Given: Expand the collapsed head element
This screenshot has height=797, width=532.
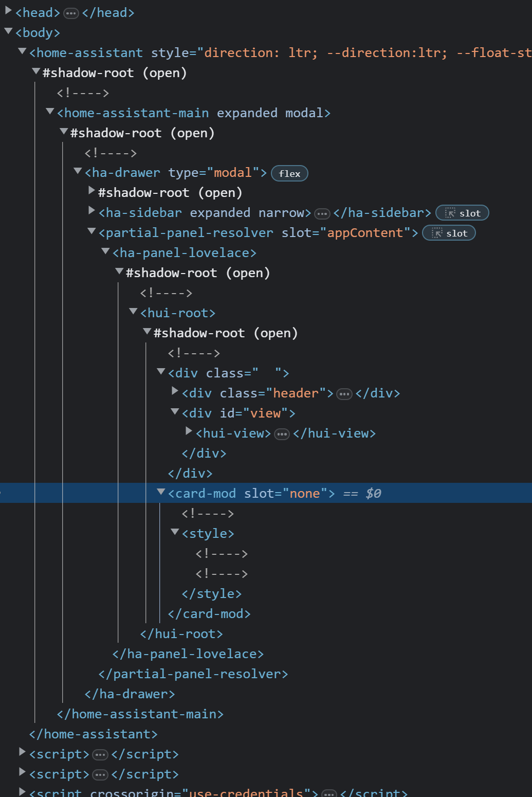Looking at the screenshot, I should coord(8,11).
